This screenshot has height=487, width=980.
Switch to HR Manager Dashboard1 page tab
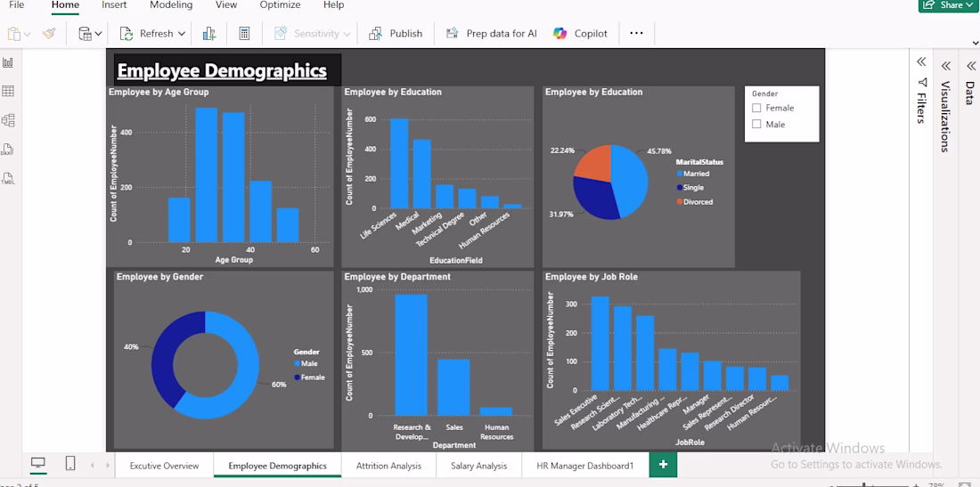pyautogui.click(x=585, y=466)
